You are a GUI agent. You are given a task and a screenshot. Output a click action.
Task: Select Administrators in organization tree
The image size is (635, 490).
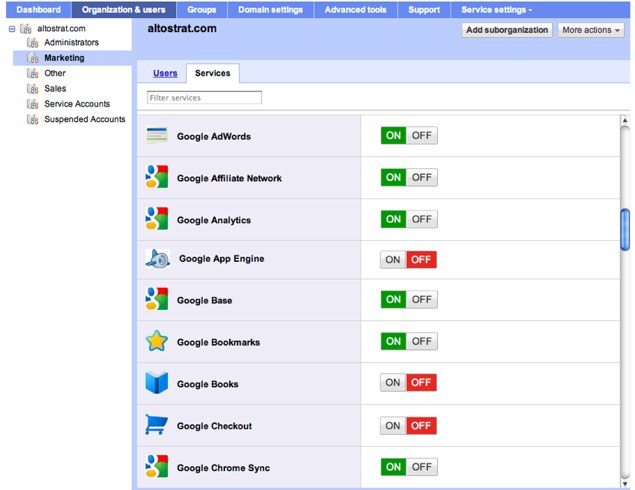[x=72, y=43]
